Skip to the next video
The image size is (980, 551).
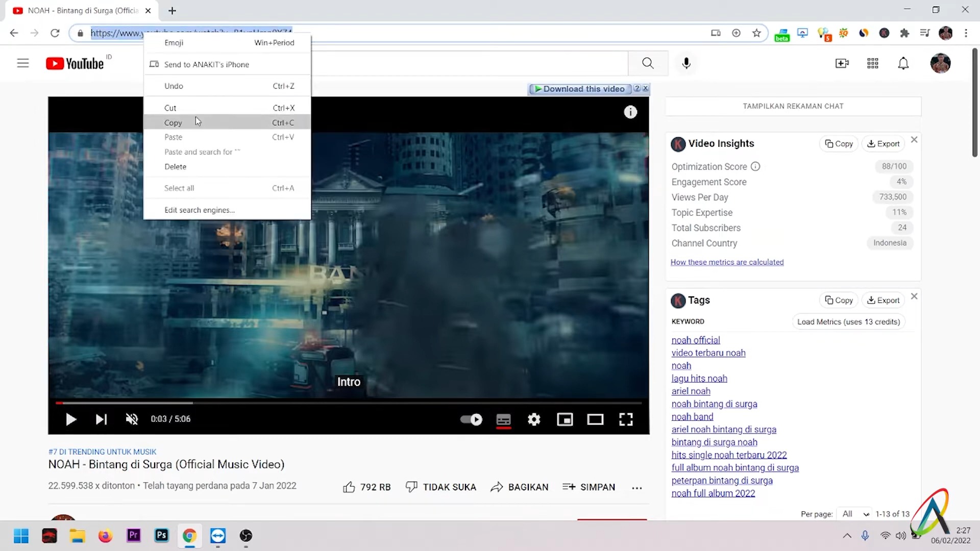pyautogui.click(x=101, y=419)
